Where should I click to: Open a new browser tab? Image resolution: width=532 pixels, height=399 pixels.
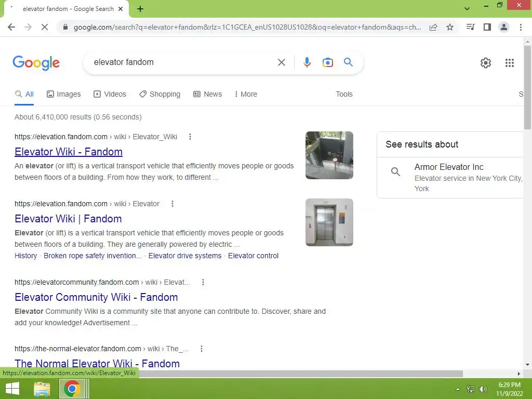pyautogui.click(x=140, y=9)
